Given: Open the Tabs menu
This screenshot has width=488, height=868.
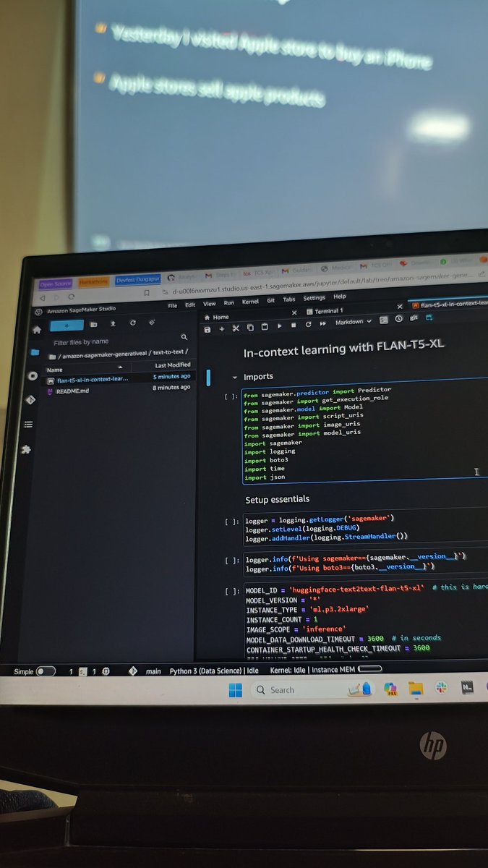Looking at the screenshot, I should [x=288, y=299].
